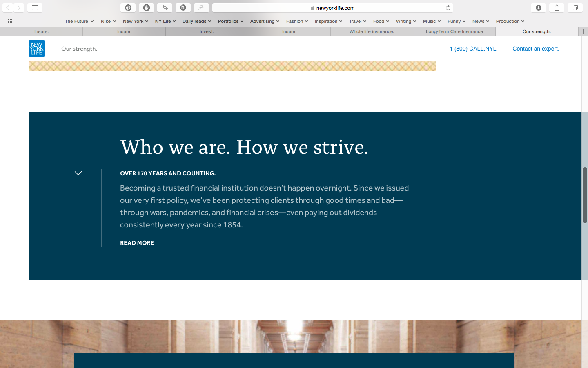Image resolution: width=588 pixels, height=368 pixels.
Task: Open the Top Sites grid icon
Action: [x=9, y=21]
